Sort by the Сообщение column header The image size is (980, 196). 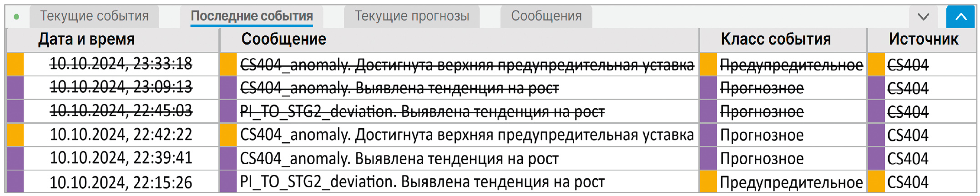tap(283, 40)
